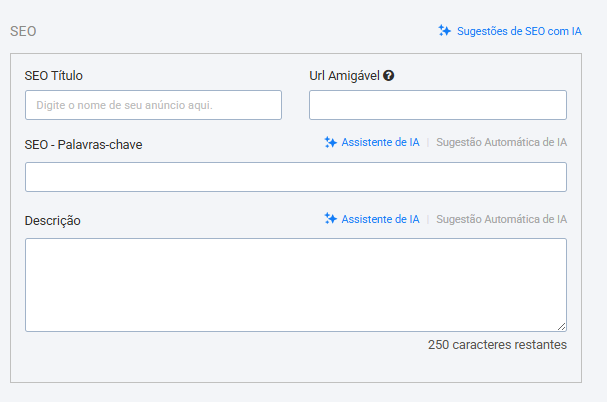607x402 pixels.
Task: Click the Url Amigável label text
Action: pos(344,76)
